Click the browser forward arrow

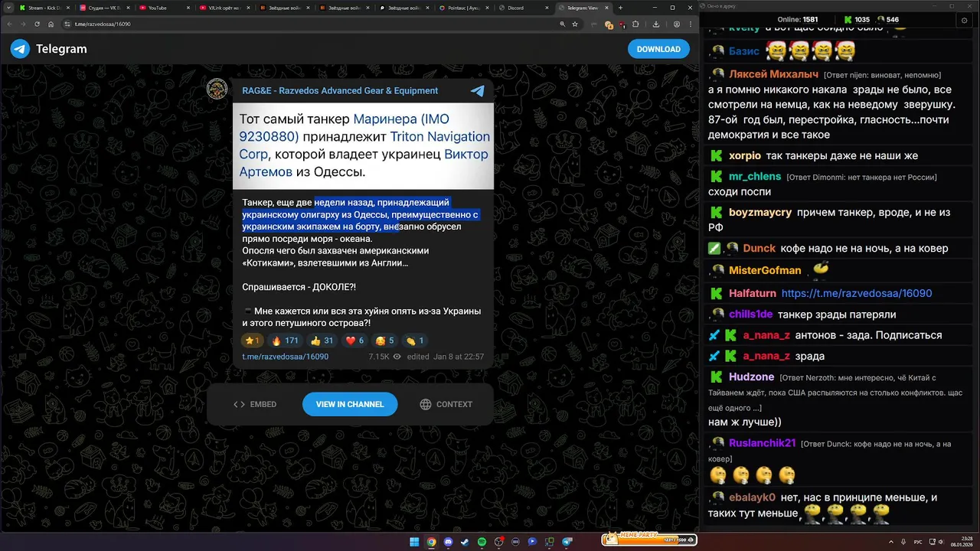click(23, 24)
